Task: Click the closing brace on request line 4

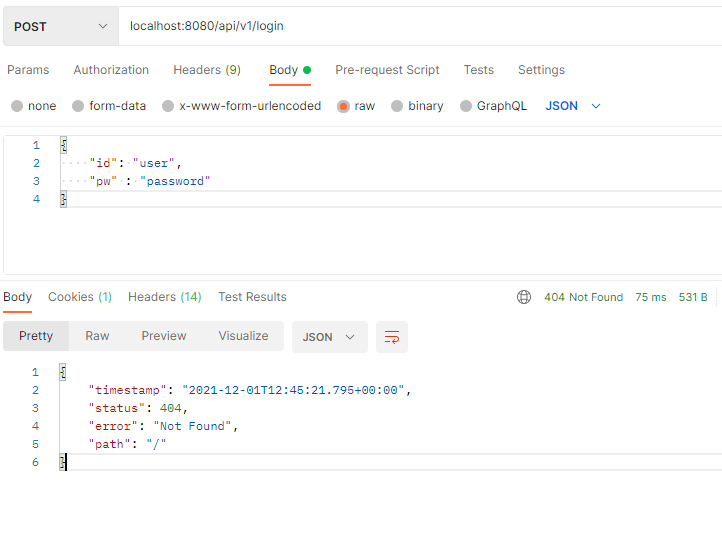Action: pos(64,199)
